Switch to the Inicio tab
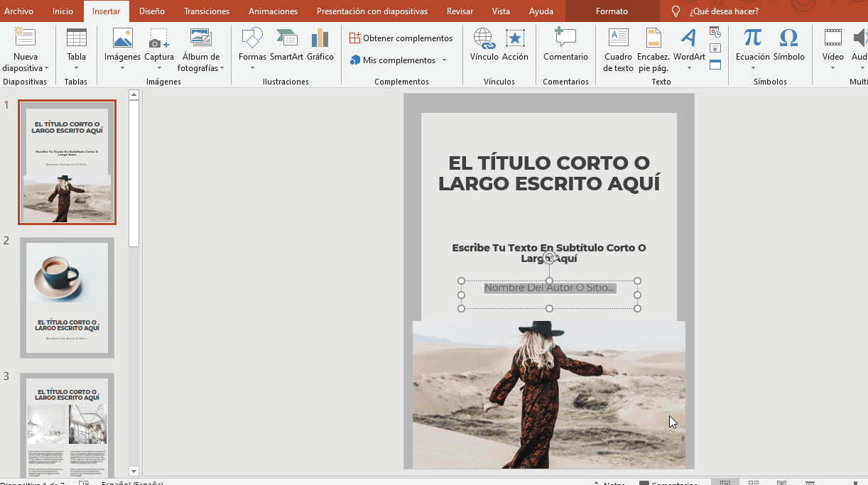Image resolution: width=868 pixels, height=485 pixels. coord(63,11)
